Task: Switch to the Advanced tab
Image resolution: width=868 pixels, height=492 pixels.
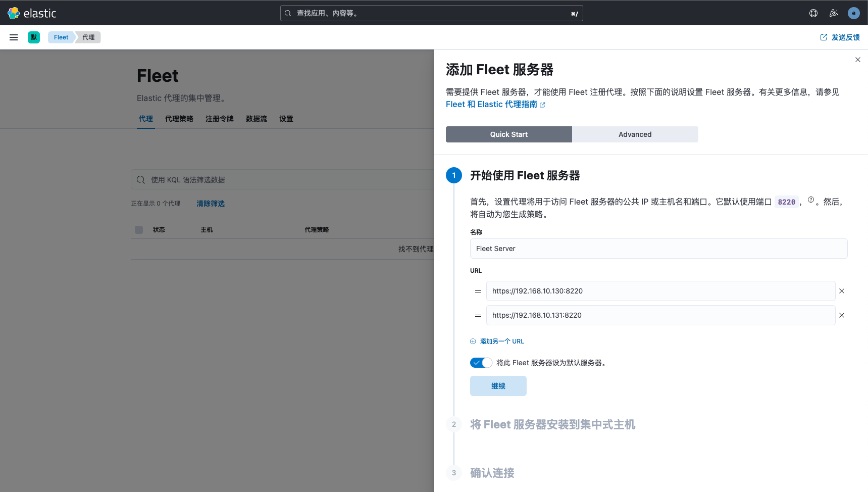Action: 635,134
